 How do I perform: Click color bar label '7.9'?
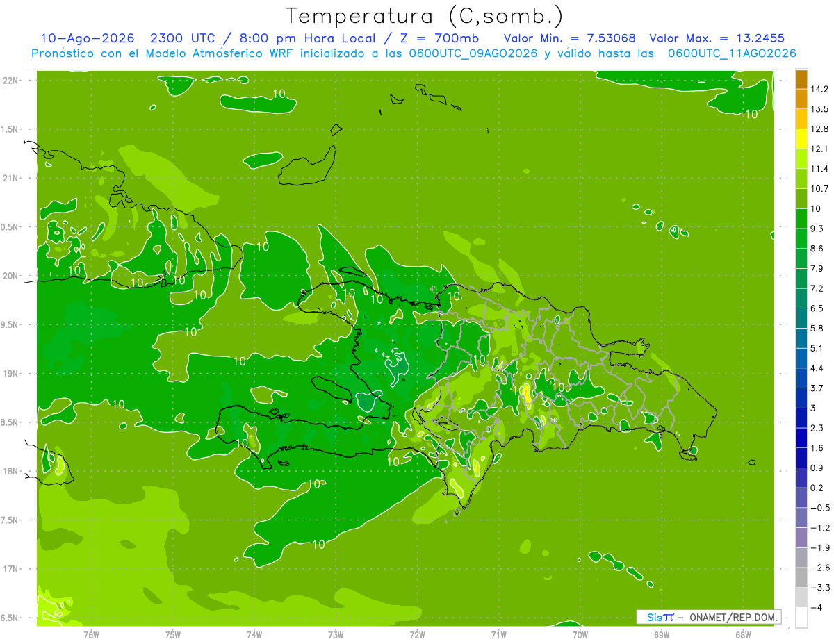[x=817, y=268]
